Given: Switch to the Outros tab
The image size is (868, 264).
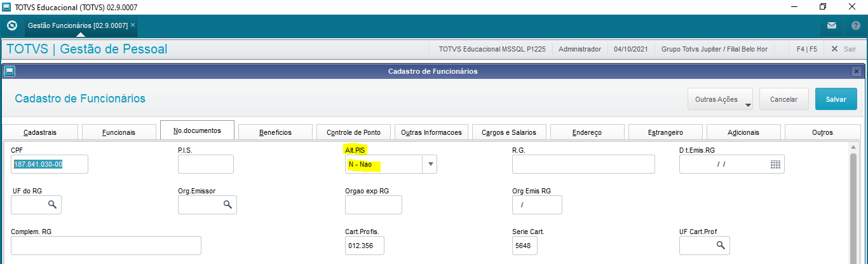Looking at the screenshot, I should [x=822, y=132].
